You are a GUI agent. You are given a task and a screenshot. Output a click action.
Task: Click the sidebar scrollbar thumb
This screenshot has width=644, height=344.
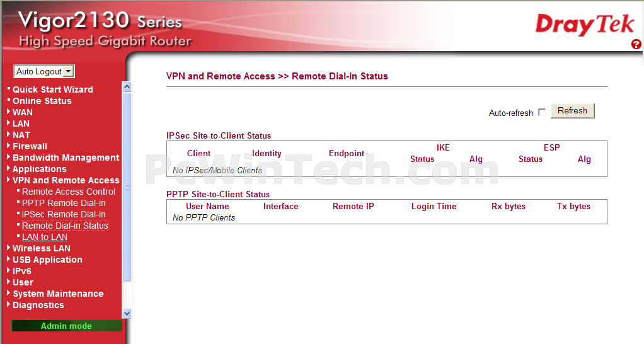(127, 186)
